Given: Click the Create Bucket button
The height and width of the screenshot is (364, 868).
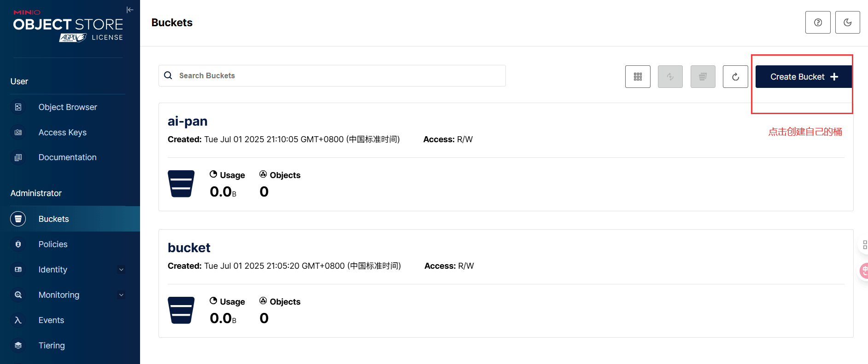Looking at the screenshot, I should 803,77.
